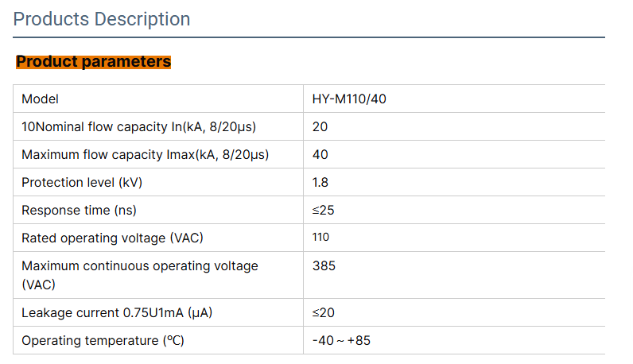
Task: Click the Products Description heading
Action: [x=102, y=19]
